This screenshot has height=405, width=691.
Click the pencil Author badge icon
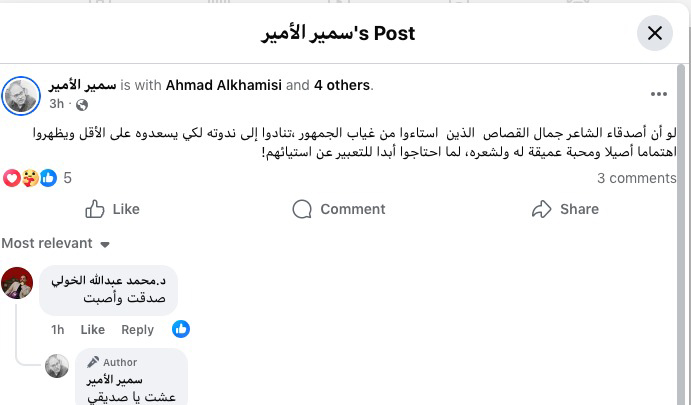tap(93, 362)
